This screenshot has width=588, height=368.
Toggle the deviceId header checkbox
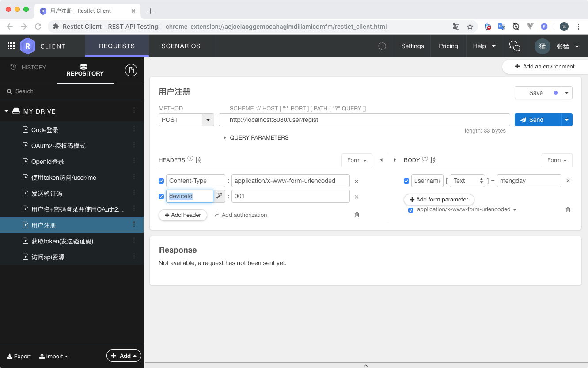[x=161, y=197]
